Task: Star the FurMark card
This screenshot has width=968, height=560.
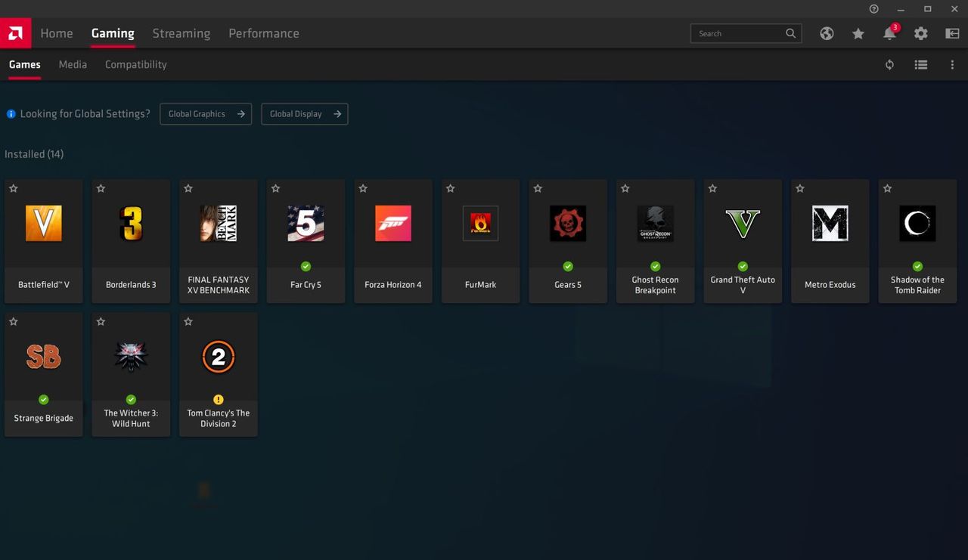Action: (x=450, y=188)
